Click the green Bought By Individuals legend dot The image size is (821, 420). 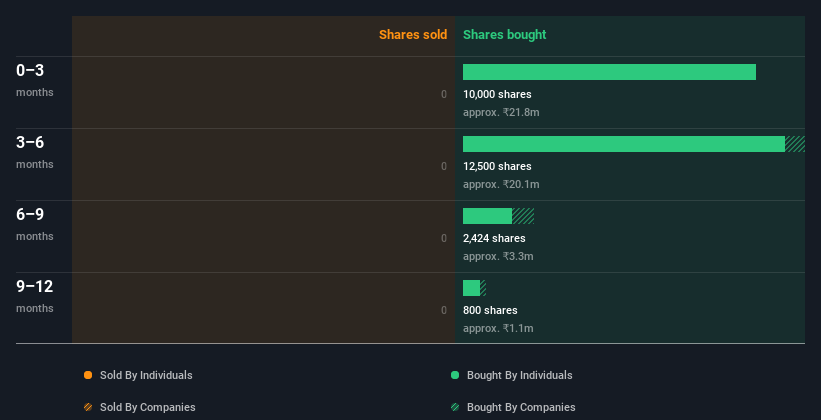pos(455,375)
